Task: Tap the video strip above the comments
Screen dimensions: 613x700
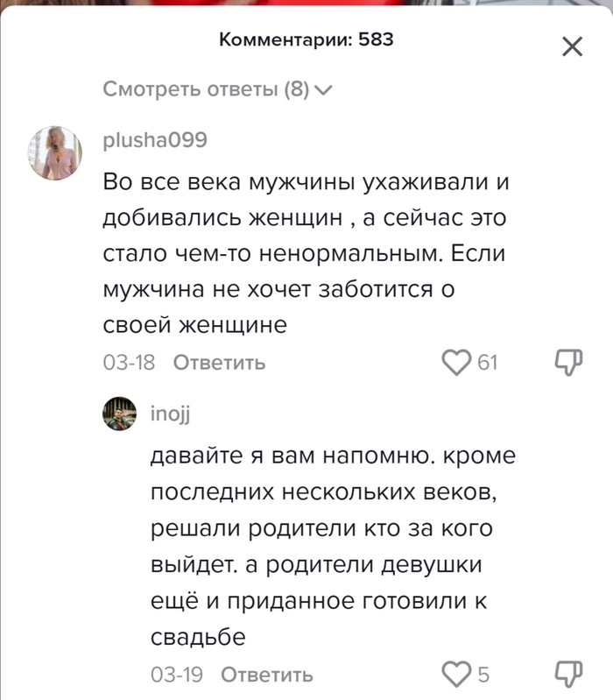Action: point(306,4)
